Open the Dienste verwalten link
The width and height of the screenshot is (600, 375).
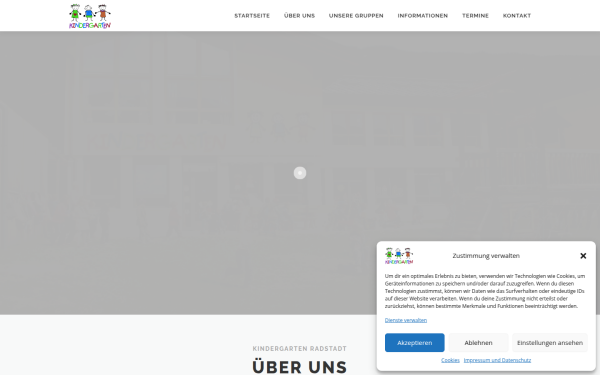[406, 320]
